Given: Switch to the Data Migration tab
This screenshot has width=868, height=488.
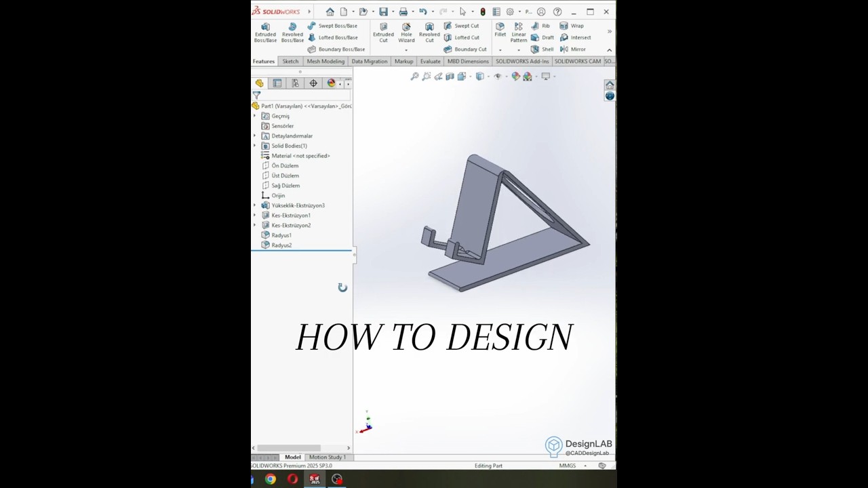Looking at the screenshot, I should (x=370, y=61).
